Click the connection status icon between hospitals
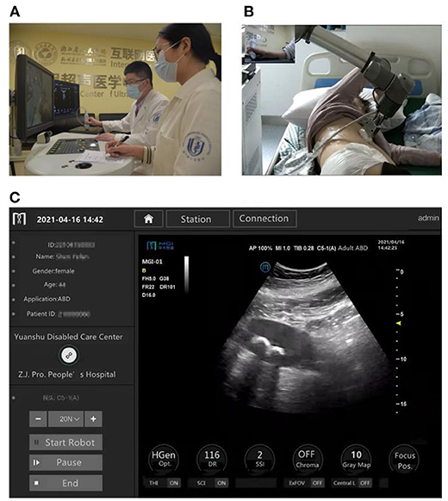 point(68,356)
